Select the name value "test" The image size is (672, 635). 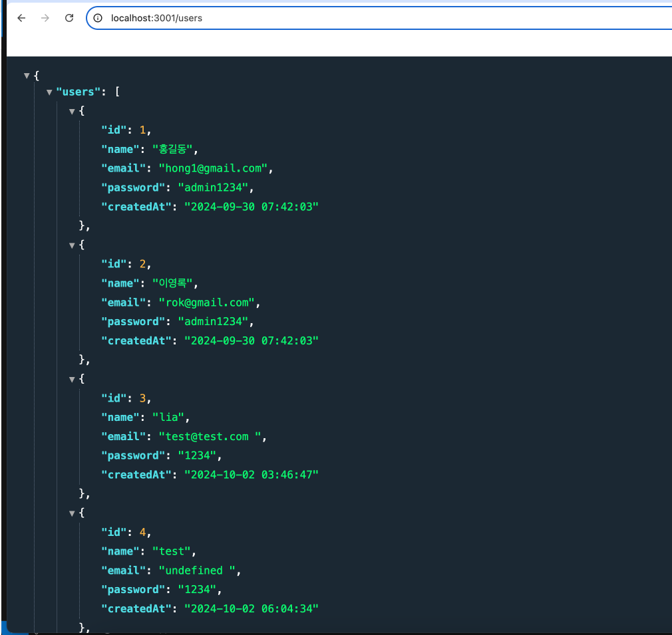coord(172,551)
